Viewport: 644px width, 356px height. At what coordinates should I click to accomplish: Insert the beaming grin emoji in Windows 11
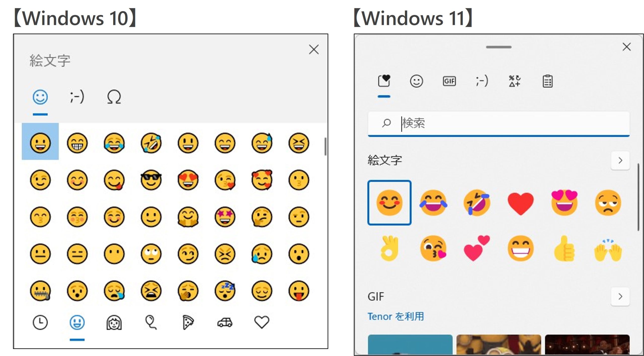point(520,248)
